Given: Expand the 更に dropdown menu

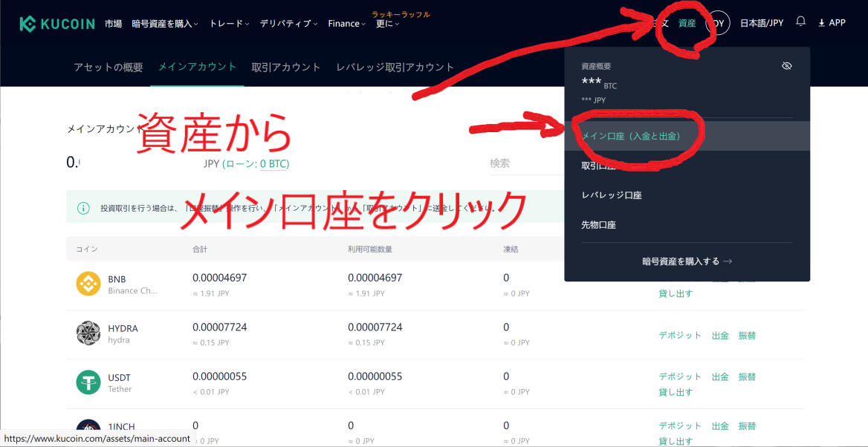Looking at the screenshot, I should coord(387,23).
